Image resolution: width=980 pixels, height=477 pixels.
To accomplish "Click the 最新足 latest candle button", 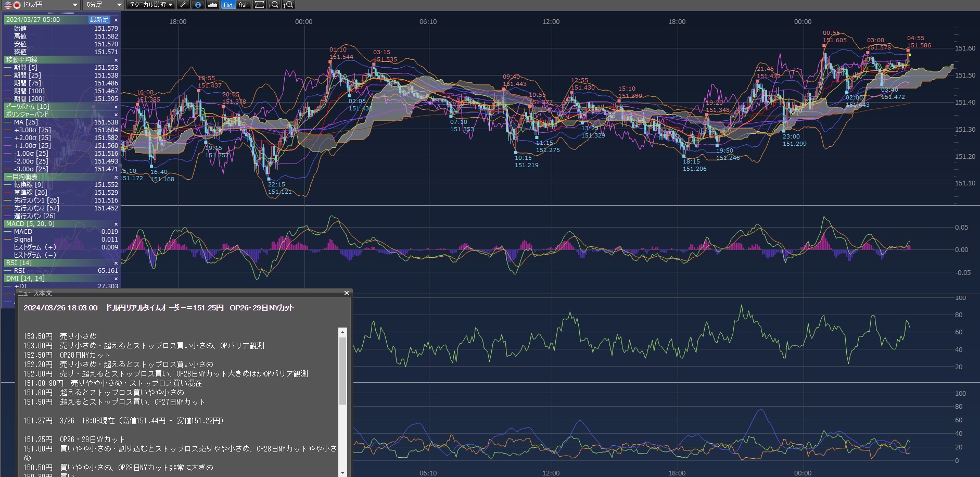I will 99,20.
